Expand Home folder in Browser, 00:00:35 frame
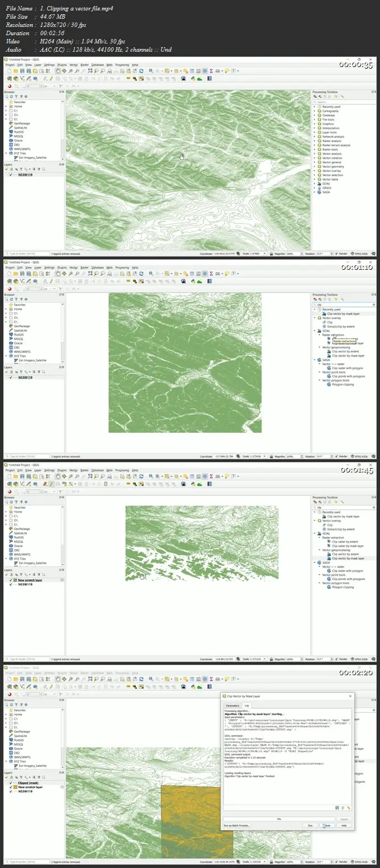Viewport: 380px width, 868px height. 7,107
